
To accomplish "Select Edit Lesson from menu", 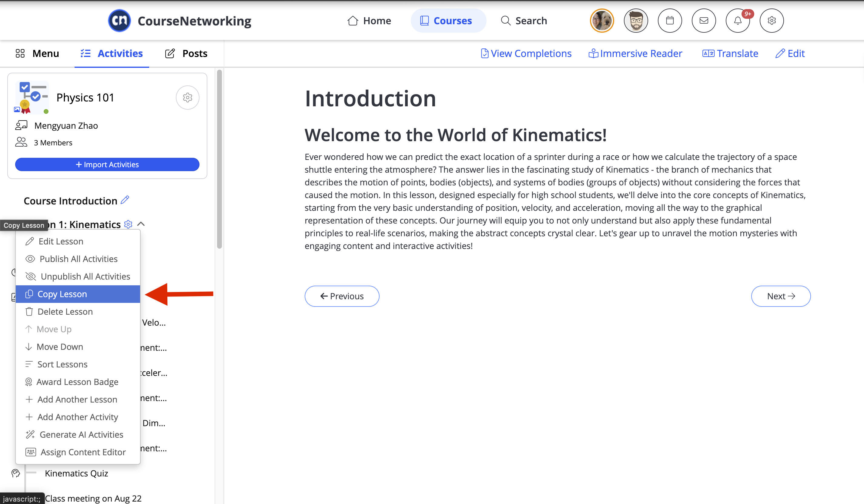I will (78, 241).
